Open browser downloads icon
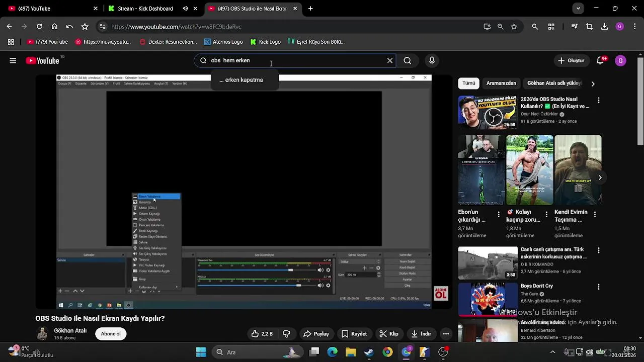Viewport: 644px width, 362px height. (605, 27)
